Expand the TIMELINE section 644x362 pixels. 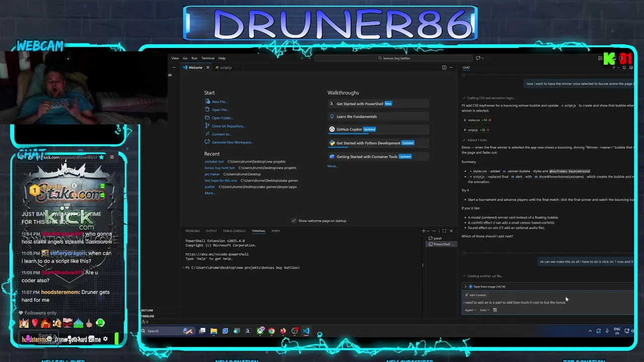tap(147, 316)
